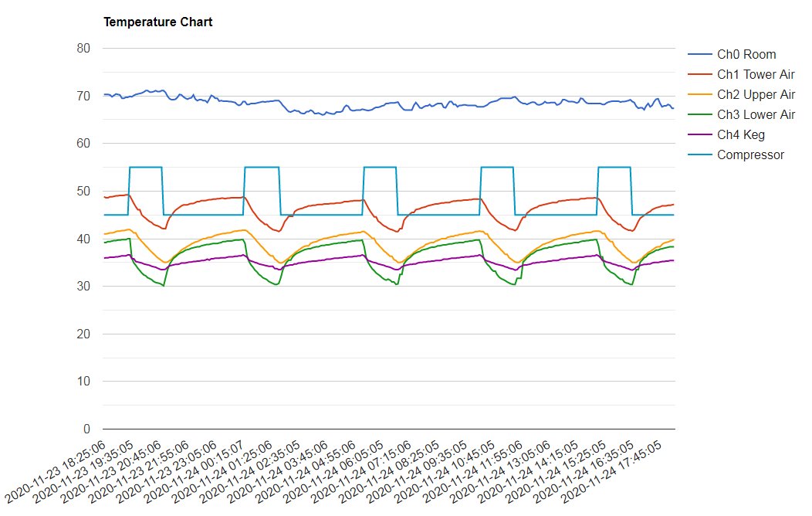
Task: Click the teal Compressor legend swatch
Action: [699, 155]
